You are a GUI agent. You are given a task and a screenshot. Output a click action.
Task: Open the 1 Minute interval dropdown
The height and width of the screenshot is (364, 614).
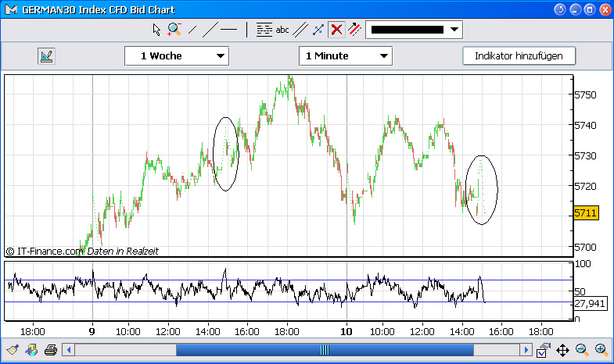coord(345,56)
